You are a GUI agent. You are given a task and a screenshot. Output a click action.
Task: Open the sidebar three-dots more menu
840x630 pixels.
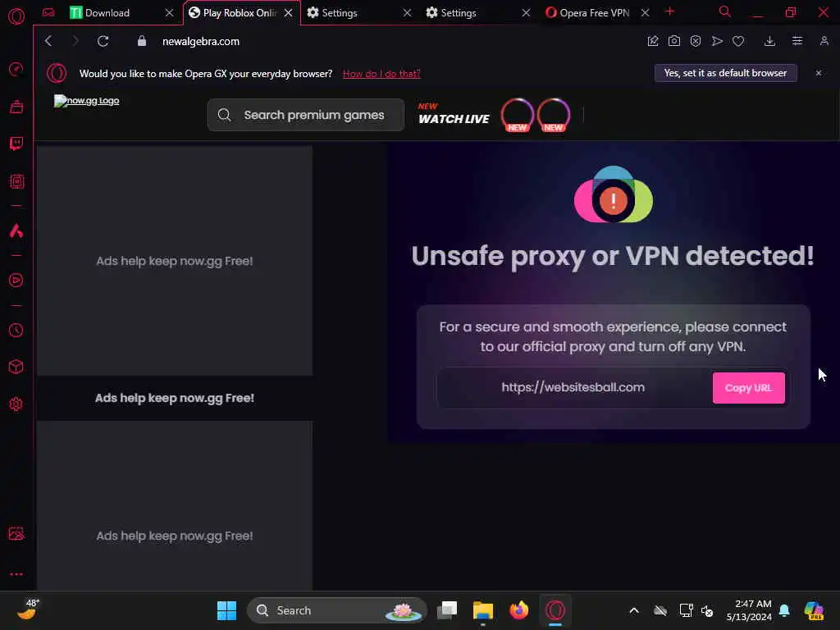[16, 573]
